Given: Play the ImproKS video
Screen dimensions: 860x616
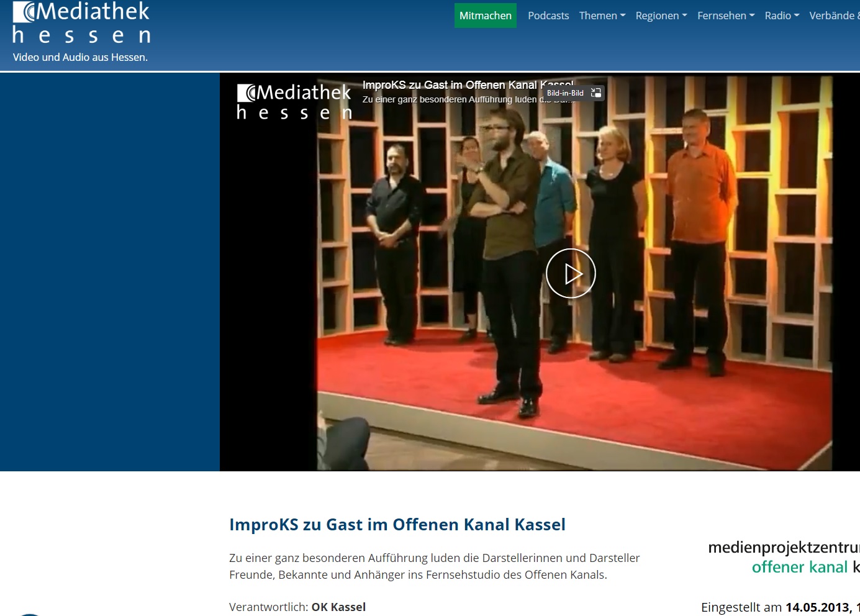Looking at the screenshot, I should [x=571, y=273].
